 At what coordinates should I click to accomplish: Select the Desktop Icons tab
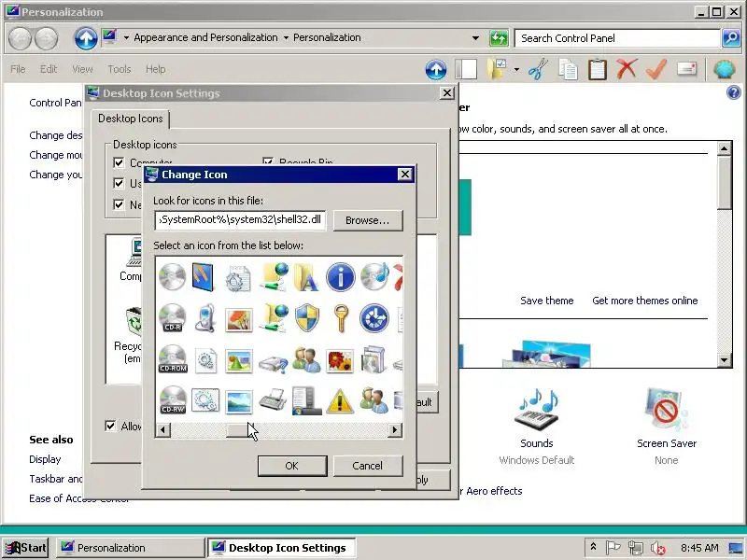[130, 119]
